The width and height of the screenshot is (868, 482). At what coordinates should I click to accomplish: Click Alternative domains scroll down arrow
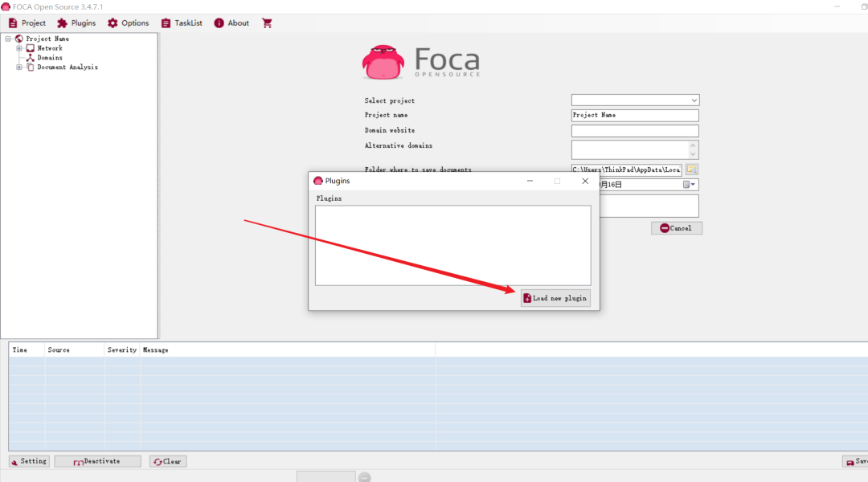coord(693,154)
